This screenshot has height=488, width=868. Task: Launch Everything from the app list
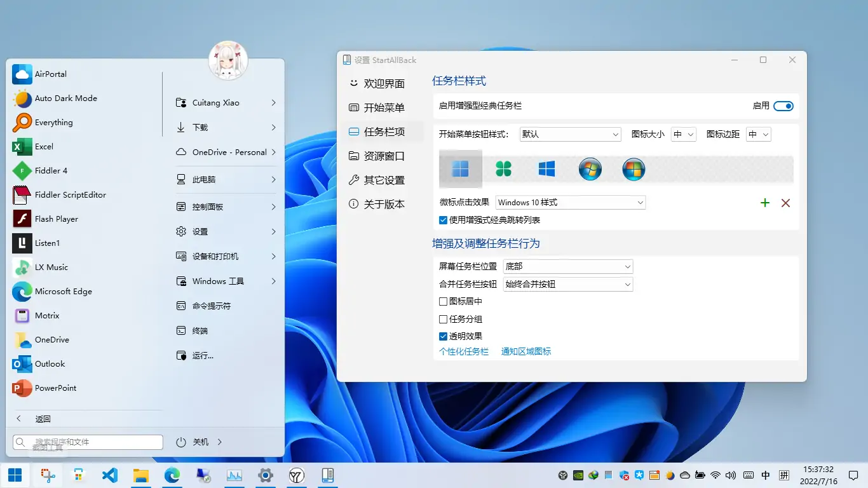click(x=53, y=123)
